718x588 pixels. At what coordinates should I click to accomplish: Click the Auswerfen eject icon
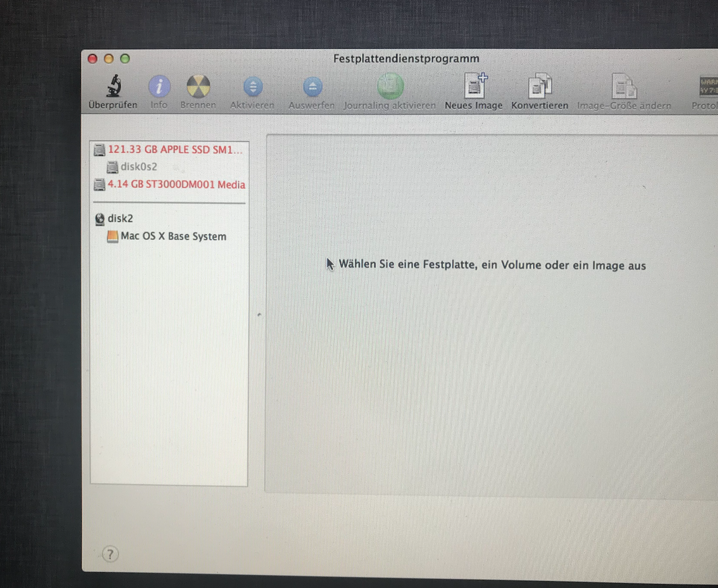[313, 87]
